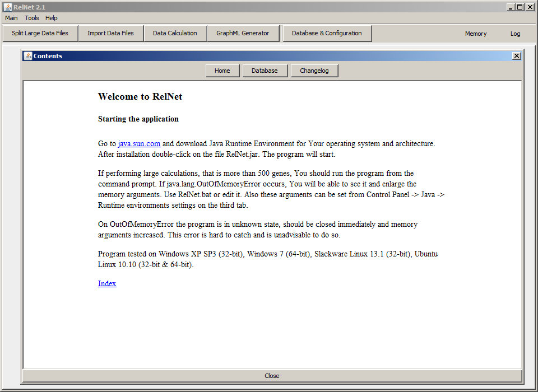Open Database & Configuration
Screen dimensions: 538x392
click(327, 33)
